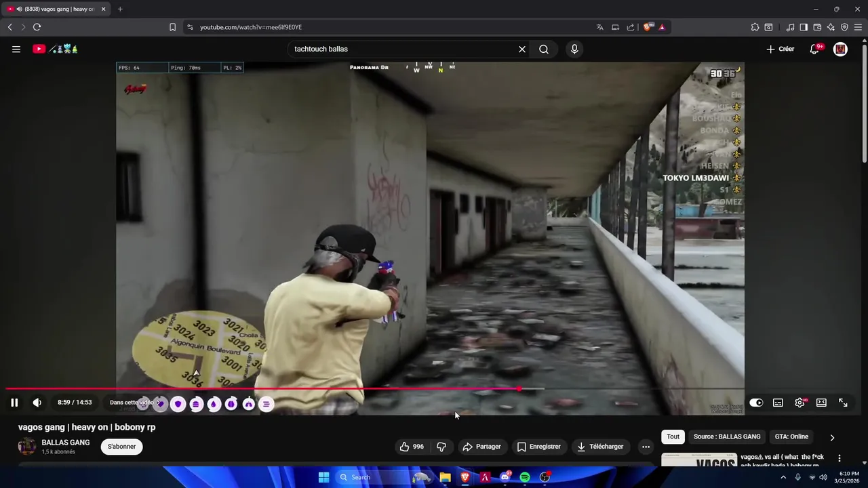Viewport: 868px width, 488px height.
Task: Open BALLAS GANG channel avatar
Action: click(x=27, y=447)
